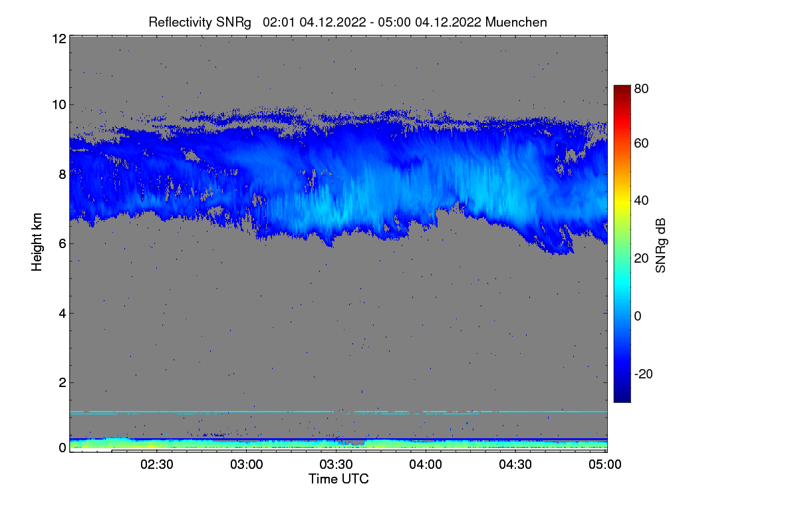Viewport: 798px width, 532px height.
Task: Click the 04:00 time tick label
Action: [426, 465]
